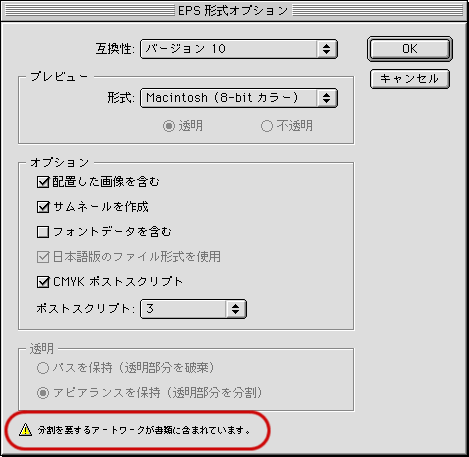
Task: Click the yellow warning triangle icon
Action: [x=25, y=430]
